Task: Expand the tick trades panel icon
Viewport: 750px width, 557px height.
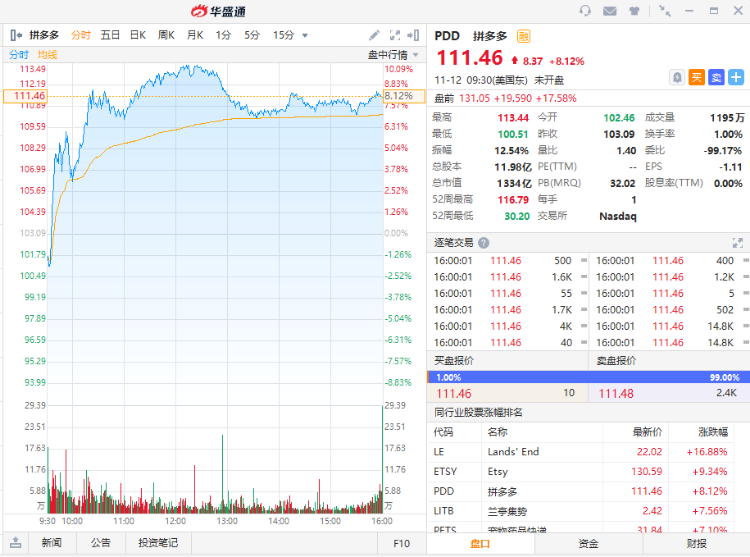Action: point(738,243)
